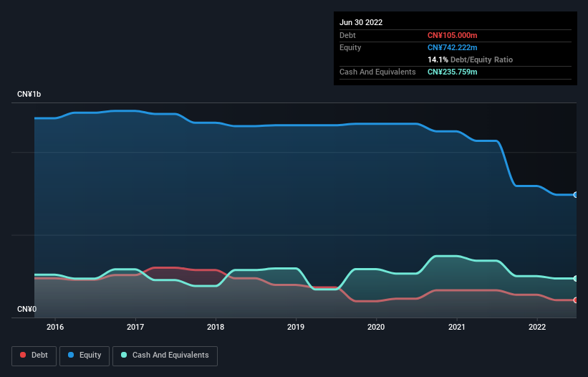
Task: Click the CN¥235.759m cash value
Action: (x=452, y=72)
